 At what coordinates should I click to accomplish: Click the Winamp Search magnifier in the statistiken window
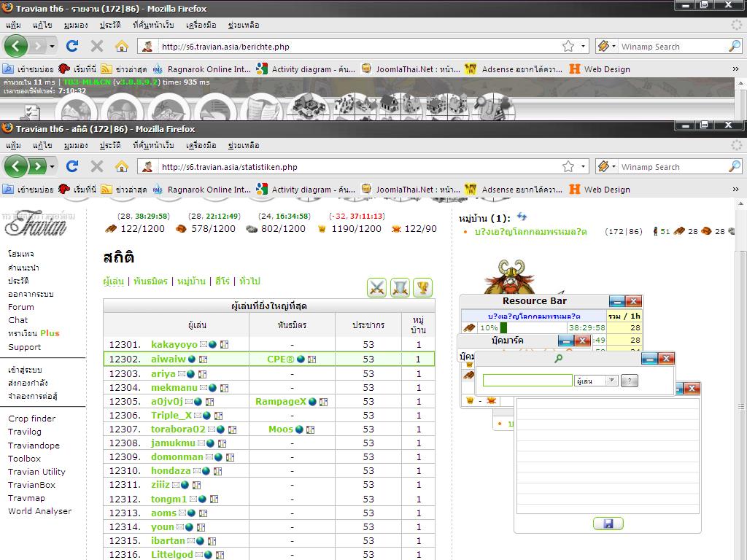[x=735, y=166]
